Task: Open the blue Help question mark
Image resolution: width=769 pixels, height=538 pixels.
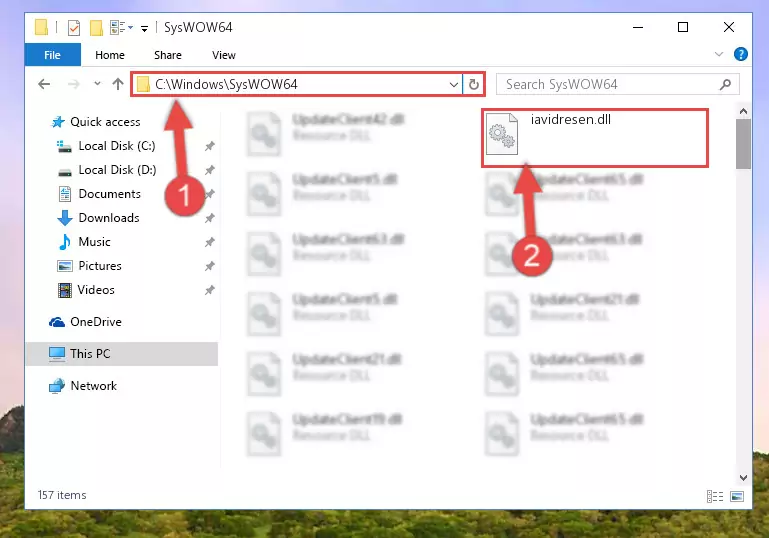Action: pos(741,54)
